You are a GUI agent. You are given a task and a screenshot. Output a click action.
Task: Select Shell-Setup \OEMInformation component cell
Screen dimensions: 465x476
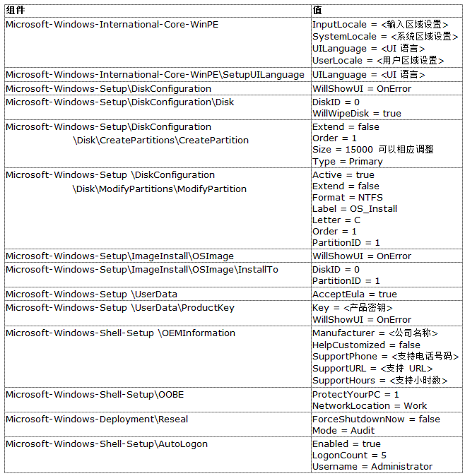pos(158,357)
